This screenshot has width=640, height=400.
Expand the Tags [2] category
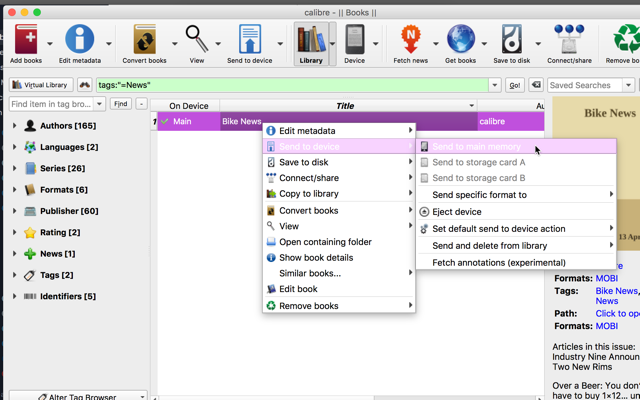(15, 275)
